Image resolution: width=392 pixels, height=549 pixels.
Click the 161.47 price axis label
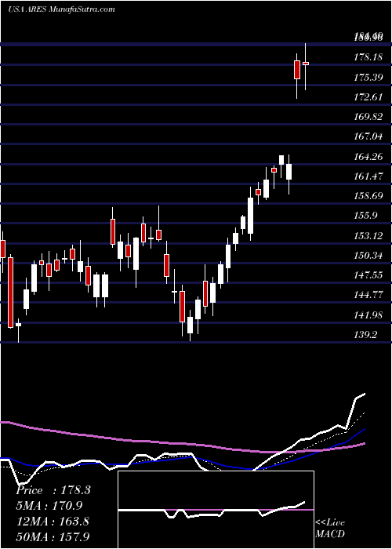(x=368, y=176)
